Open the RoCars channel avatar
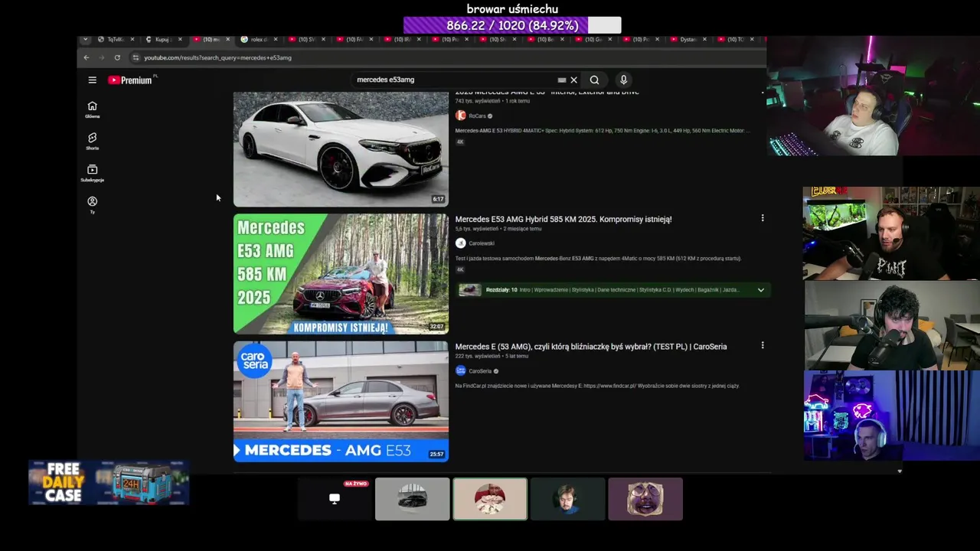The height and width of the screenshot is (551, 980). pyautogui.click(x=460, y=116)
